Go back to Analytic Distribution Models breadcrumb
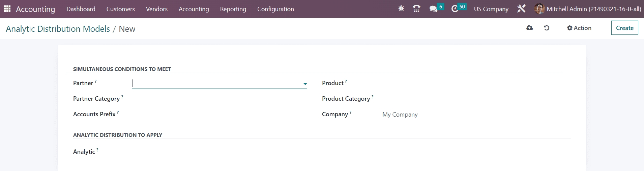Screen dimensions: 644x171 [x=58, y=29]
